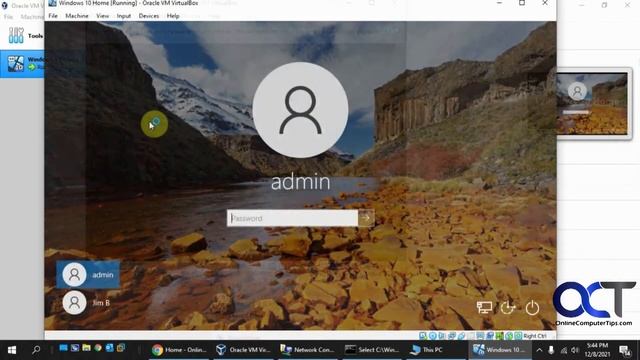Open taskbar Search magnifier
This screenshot has height=360, width=640.
[36, 350]
